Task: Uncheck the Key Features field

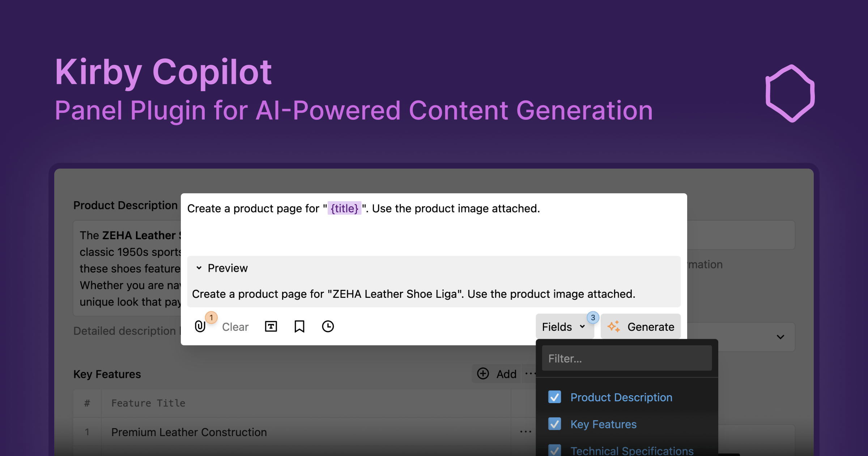Action: click(554, 424)
